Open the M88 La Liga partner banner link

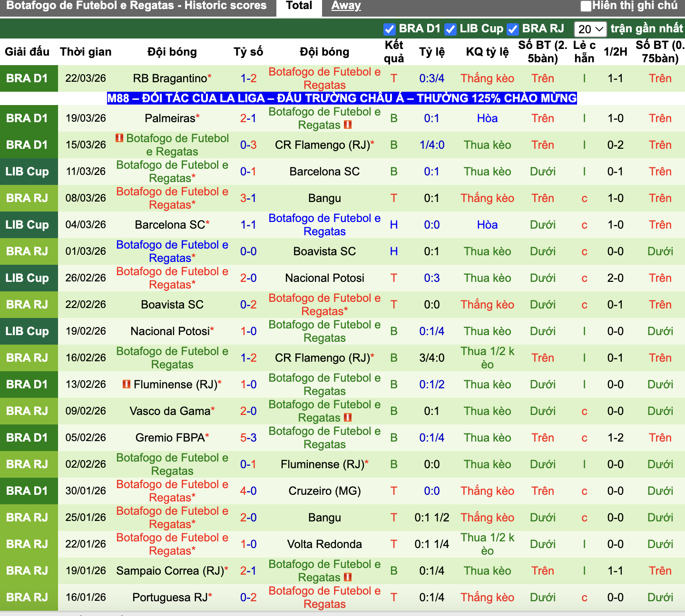point(342,98)
